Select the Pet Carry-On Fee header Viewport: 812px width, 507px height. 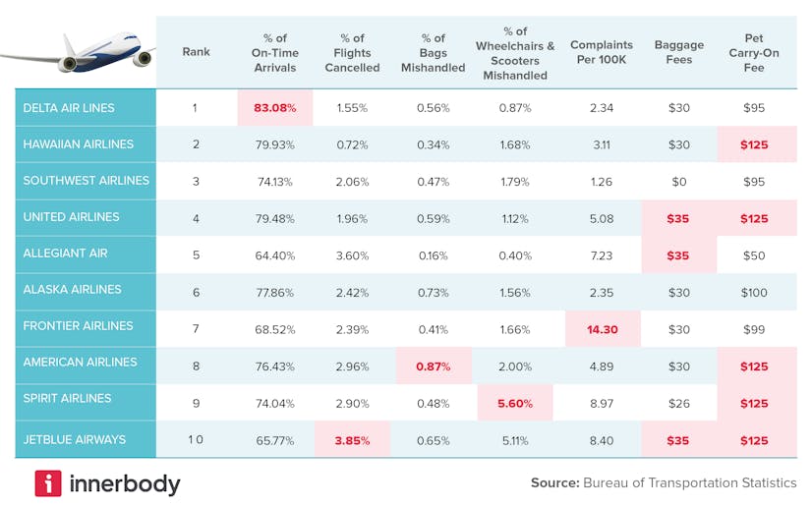(754, 52)
